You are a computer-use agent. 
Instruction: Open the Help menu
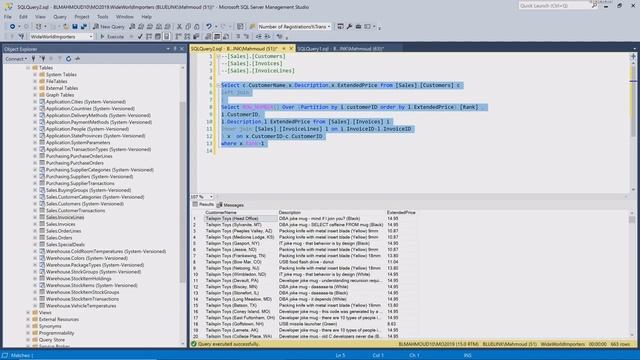147,17
